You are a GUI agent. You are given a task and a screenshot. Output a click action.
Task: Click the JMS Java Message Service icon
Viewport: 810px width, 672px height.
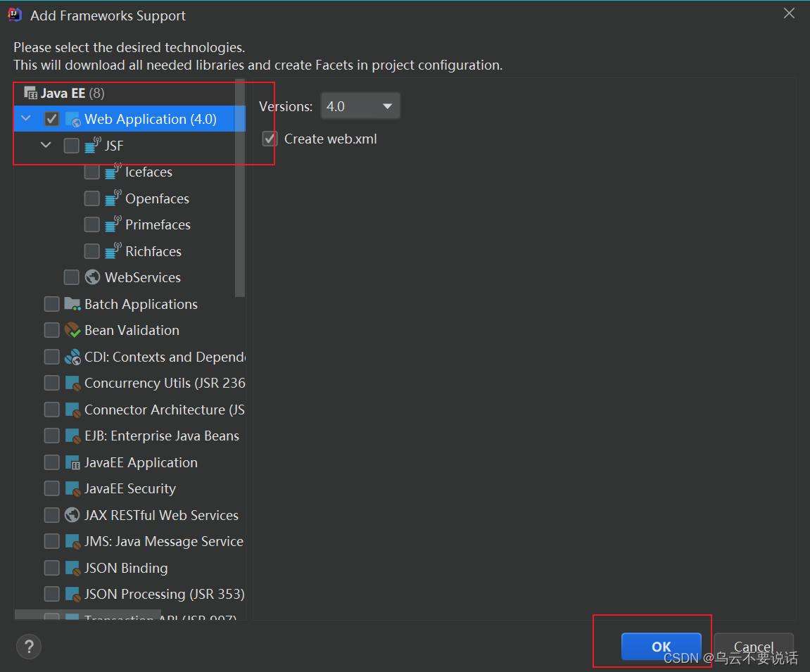[x=73, y=541]
